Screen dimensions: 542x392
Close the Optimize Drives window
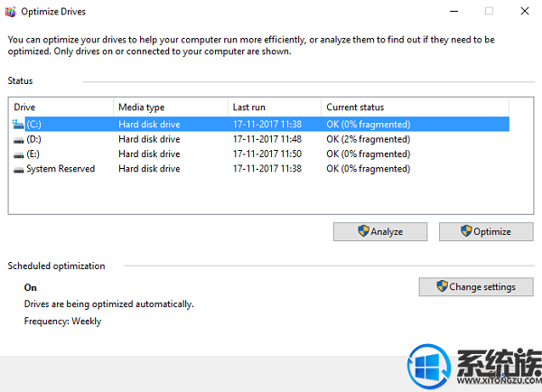coord(525,12)
